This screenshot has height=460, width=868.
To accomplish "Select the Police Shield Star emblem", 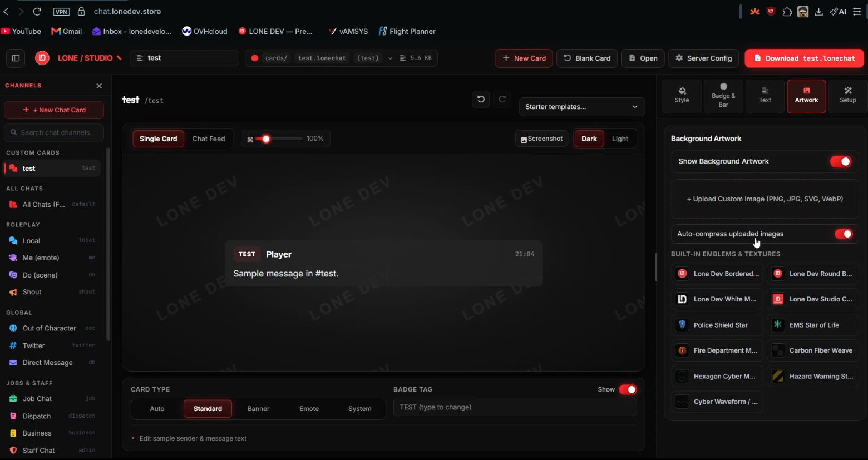I will point(717,325).
